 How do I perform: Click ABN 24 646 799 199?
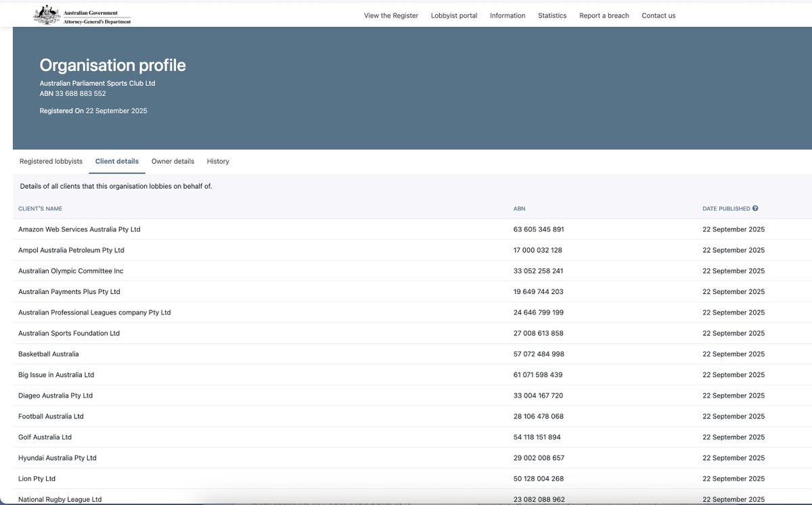click(x=539, y=312)
